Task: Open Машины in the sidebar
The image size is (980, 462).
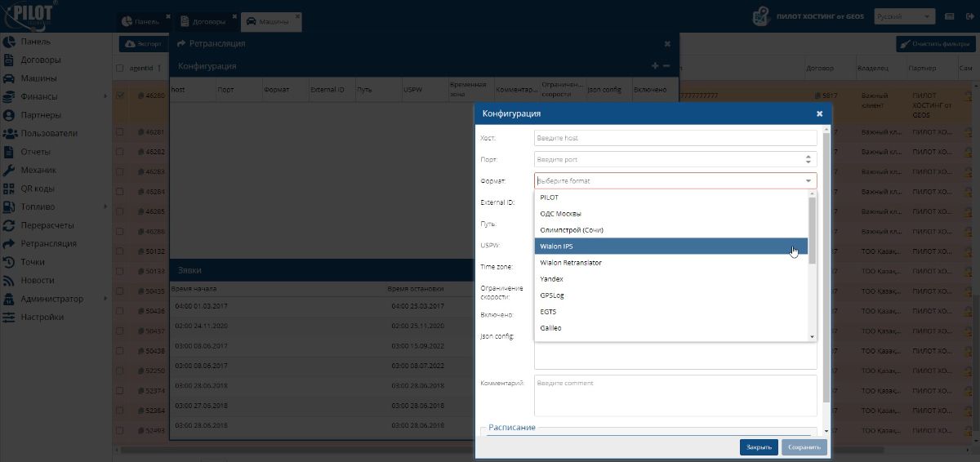Action: coord(38,78)
